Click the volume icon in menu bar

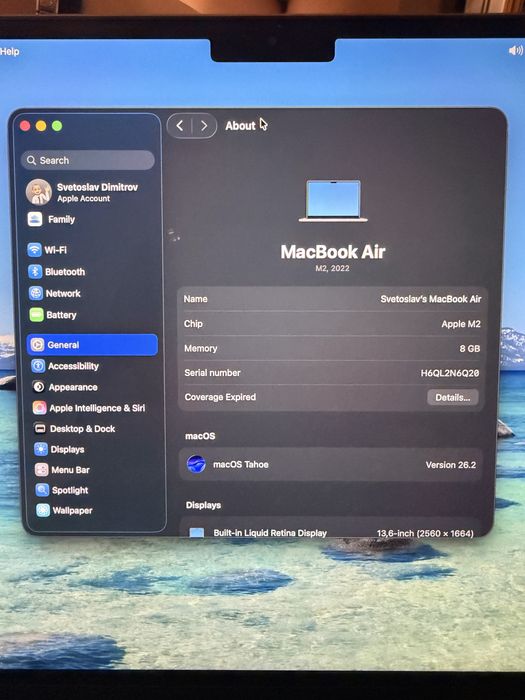(x=516, y=50)
